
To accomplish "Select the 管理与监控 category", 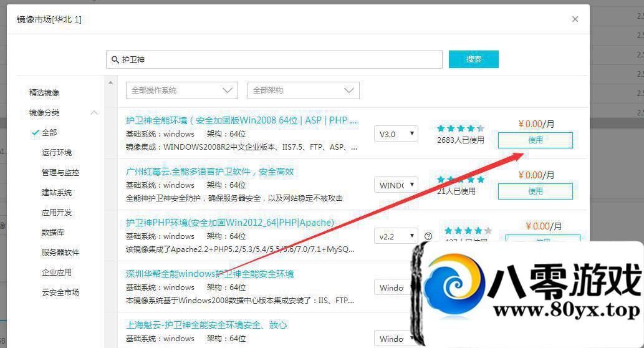I will 60,172.
